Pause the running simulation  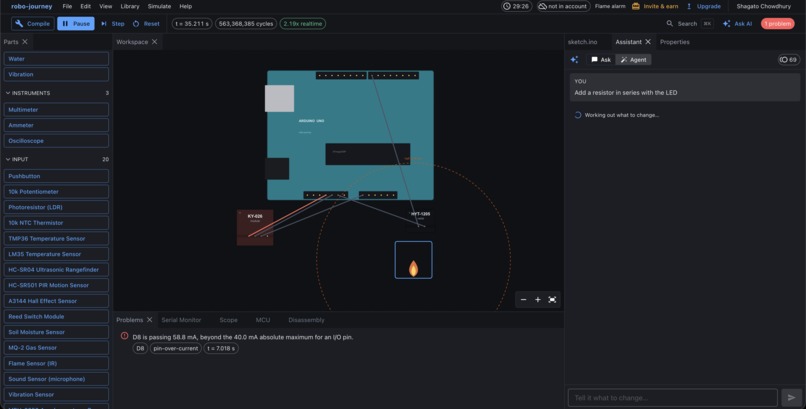click(x=76, y=24)
